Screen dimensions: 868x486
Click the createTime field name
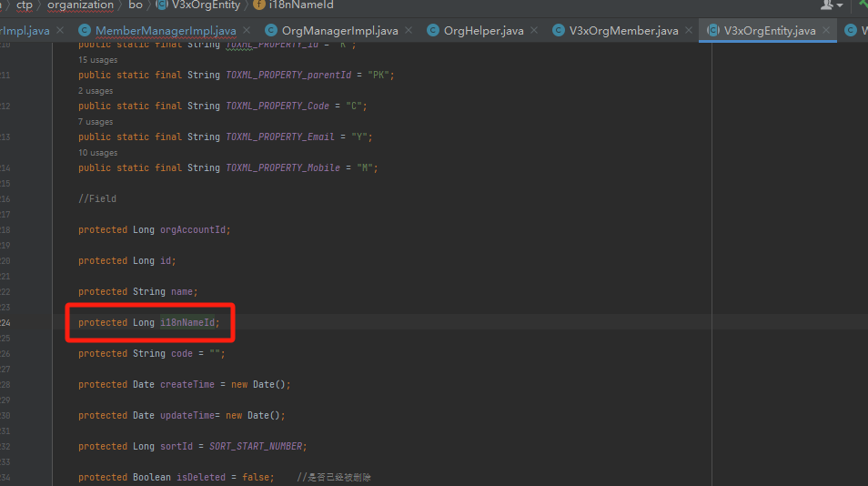(187, 385)
